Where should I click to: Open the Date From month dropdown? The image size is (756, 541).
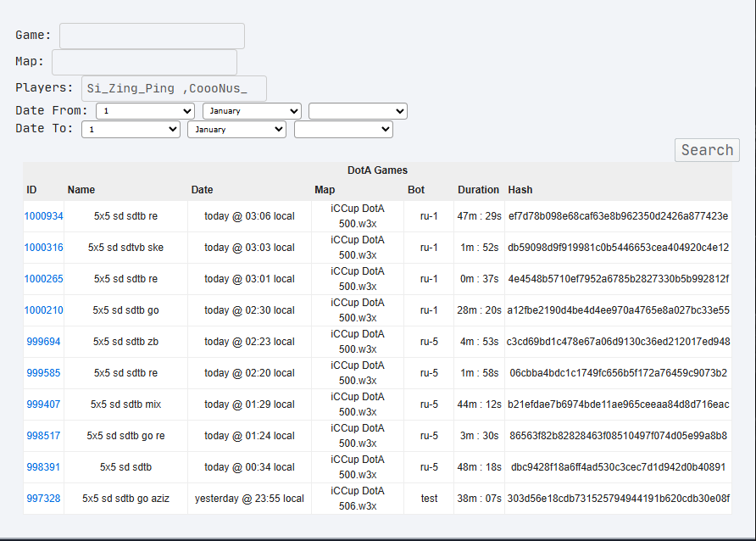click(x=253, y=111)
